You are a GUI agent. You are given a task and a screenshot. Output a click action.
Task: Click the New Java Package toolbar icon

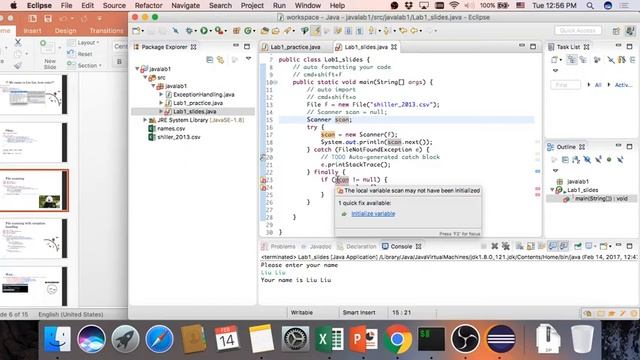[236, 31]
